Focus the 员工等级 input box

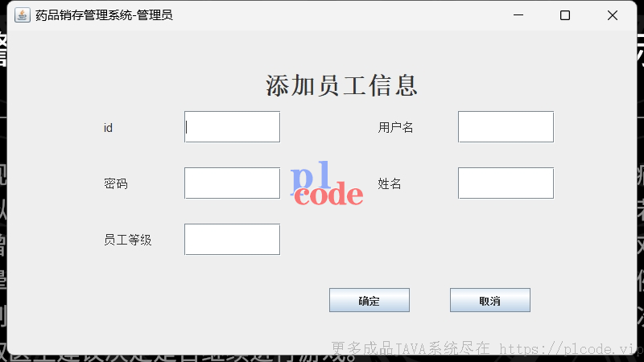point(232,239)
